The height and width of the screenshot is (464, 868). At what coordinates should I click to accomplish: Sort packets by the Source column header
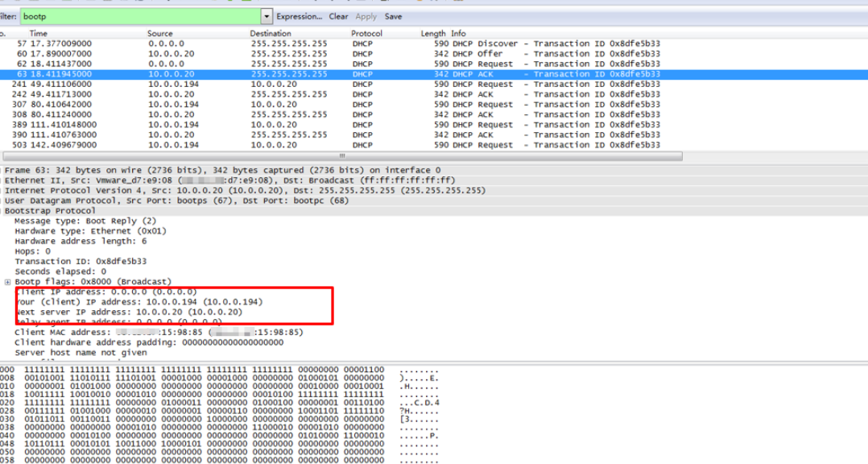(160, 33)
